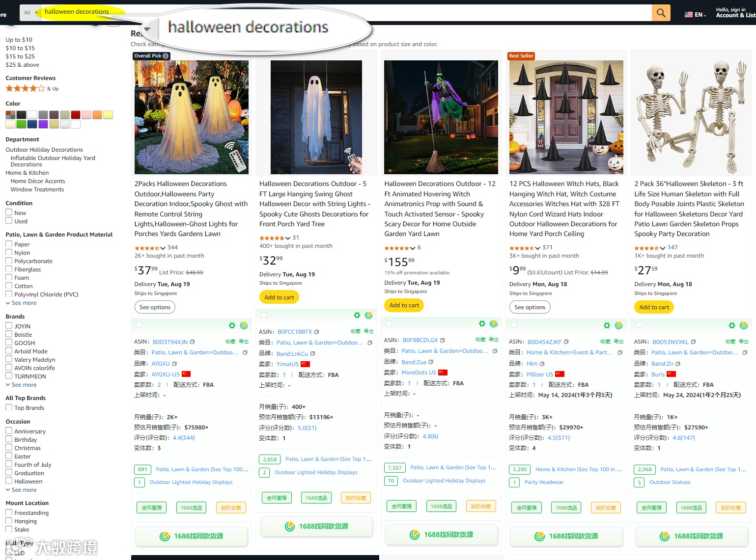756x560 pixels.
Task: Open chart icon above ASIN B0D53NVXKL
Action: [744, 325]
